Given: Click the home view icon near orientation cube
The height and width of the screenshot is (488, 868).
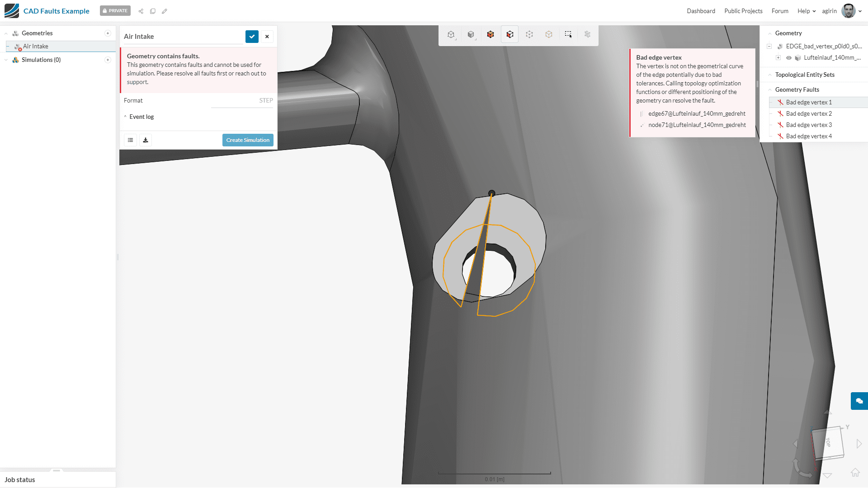Looking at the screenshot, I should click(x=855, y=473).
